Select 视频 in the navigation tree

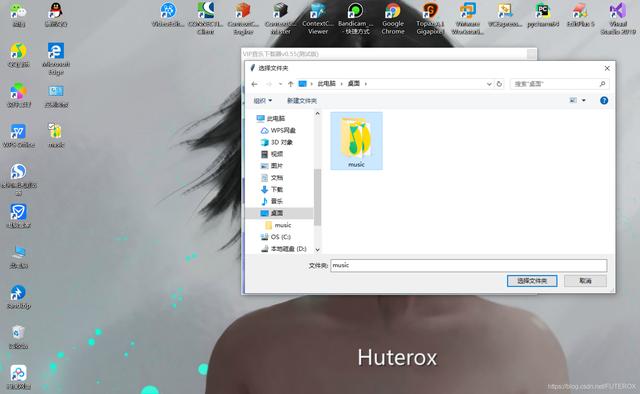(x=272, y=154)
